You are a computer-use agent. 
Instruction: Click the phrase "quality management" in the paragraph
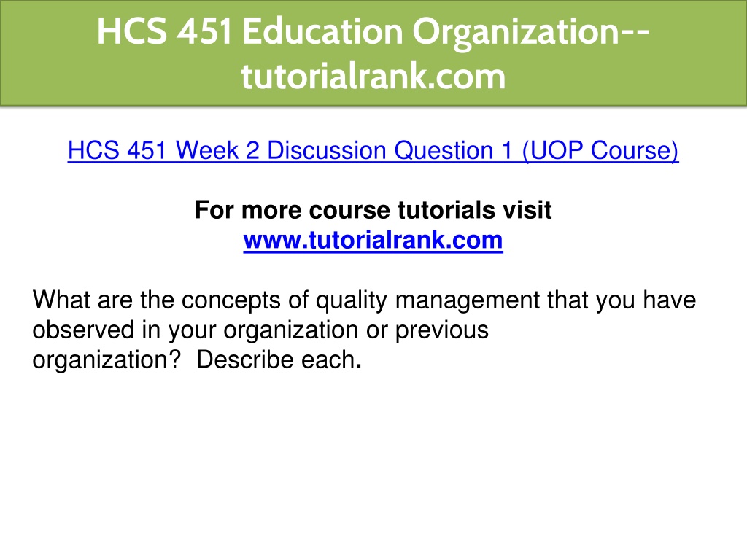428,301
